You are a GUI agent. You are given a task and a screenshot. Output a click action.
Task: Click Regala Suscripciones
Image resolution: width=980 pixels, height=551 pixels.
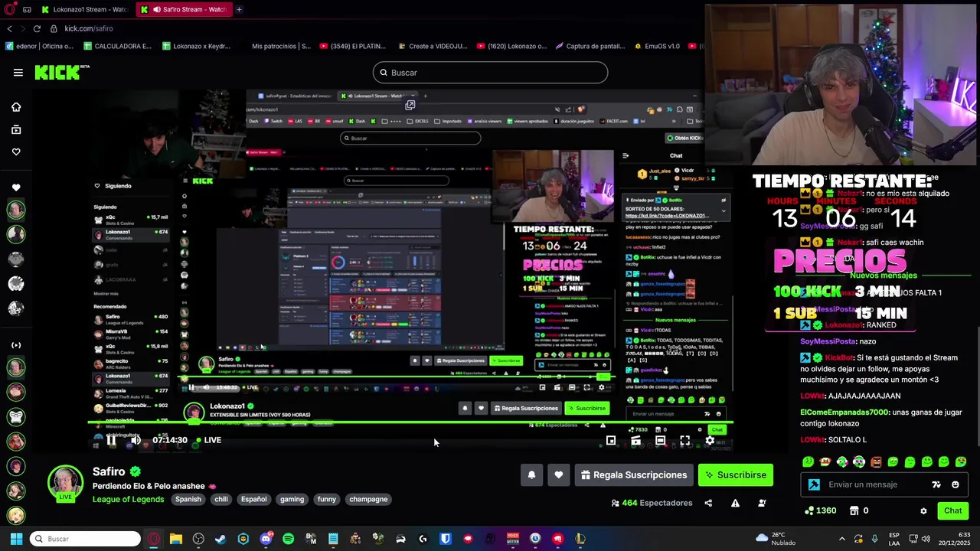pyautogui.click(x=634, y=475)
